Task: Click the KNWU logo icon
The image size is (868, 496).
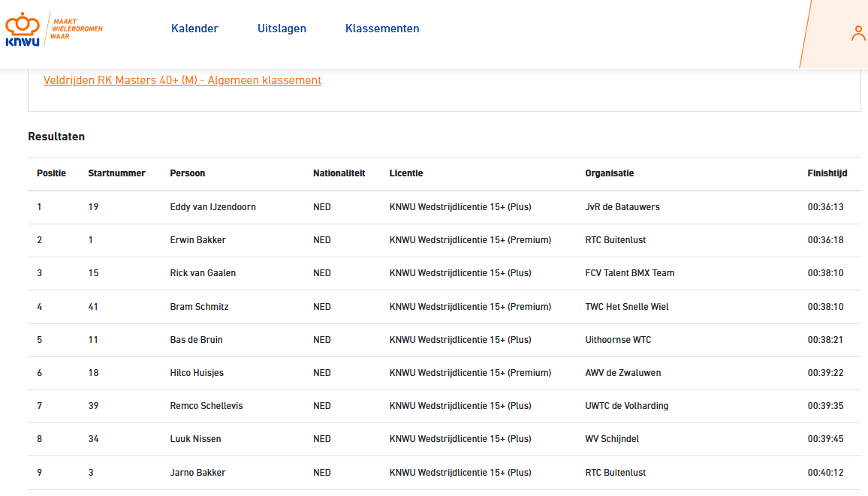Action: (23, 30)
